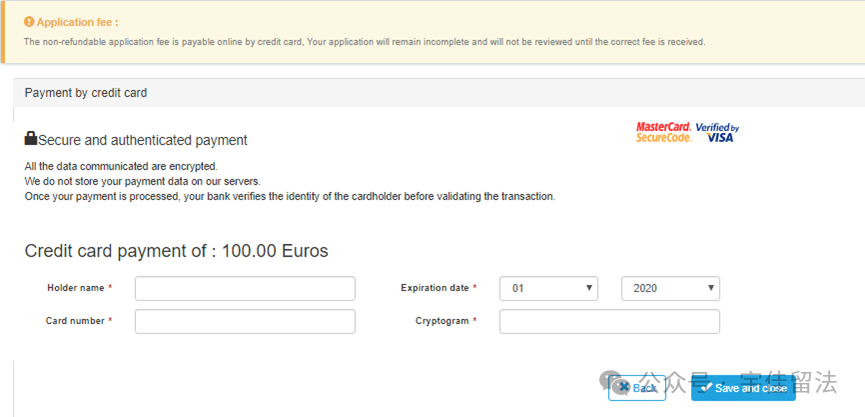
Task: Click the MasterCard SecureCode logo
Action: point(663,132)
